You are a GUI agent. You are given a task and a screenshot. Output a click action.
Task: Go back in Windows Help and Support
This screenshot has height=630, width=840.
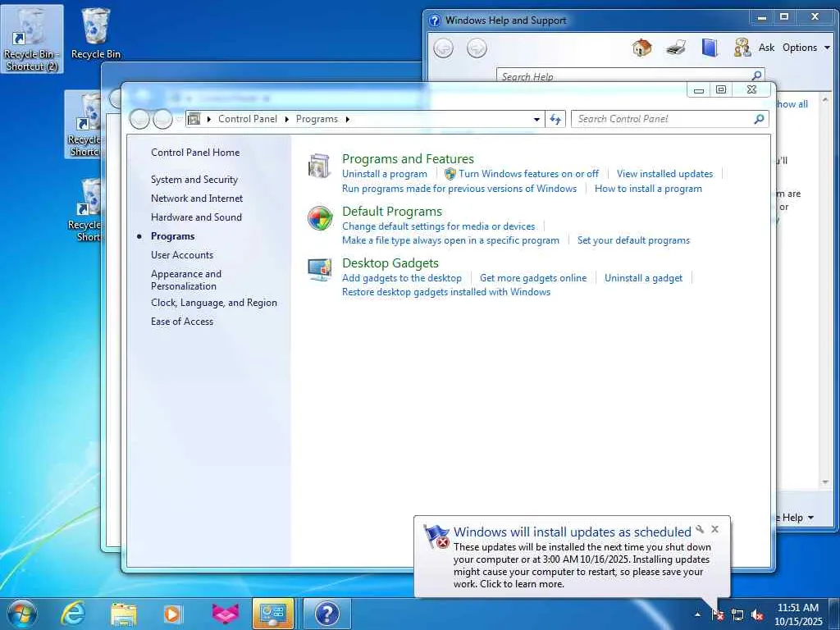(443, 48)
